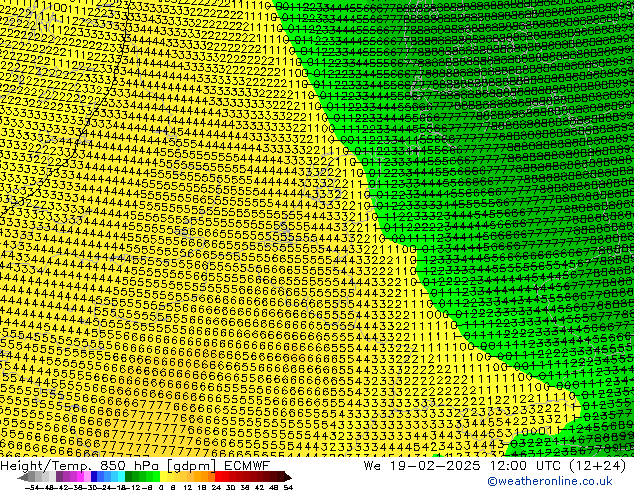Click the '54' label at the legend's right end
Screen dimensions: 634x490
coord(288,487)
